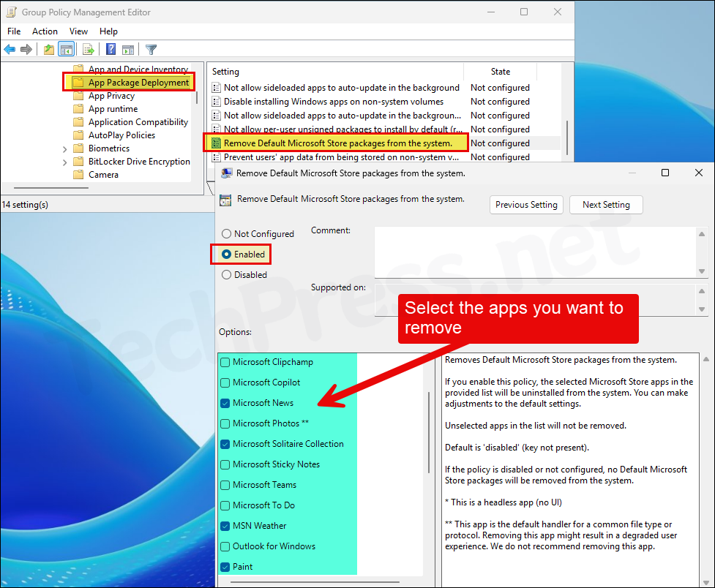Click the Forward navigation arrow
This screenshot has width=715, height=588.
pyautogui.click(x=26, y=49)
